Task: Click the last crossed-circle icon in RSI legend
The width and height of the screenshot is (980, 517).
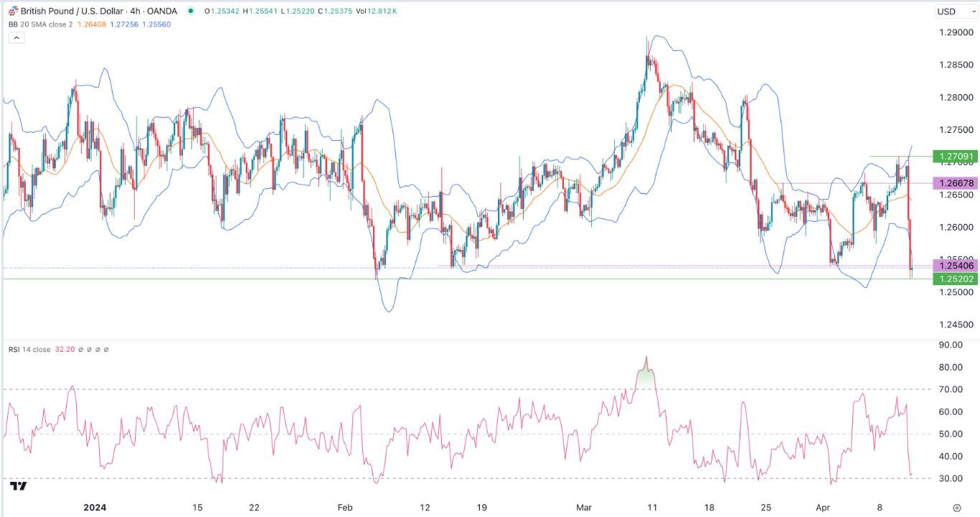Action: (106, 350)
